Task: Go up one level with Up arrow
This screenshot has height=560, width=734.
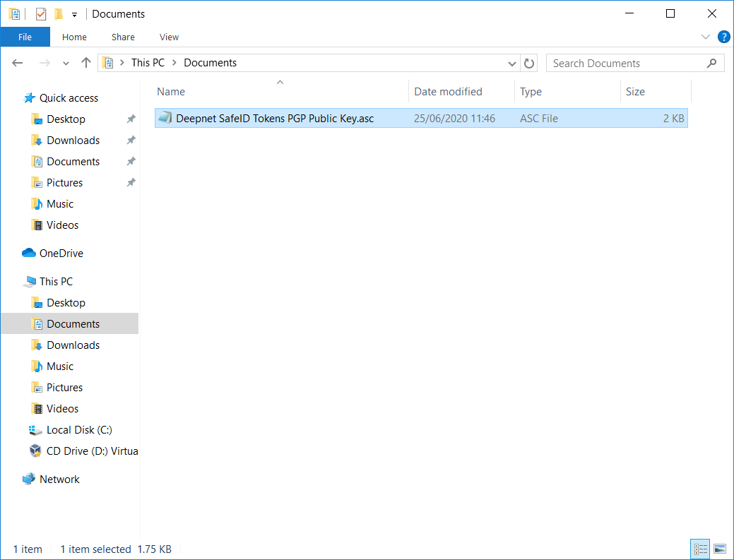Action: pyautogui.click(x=86, y=63)
